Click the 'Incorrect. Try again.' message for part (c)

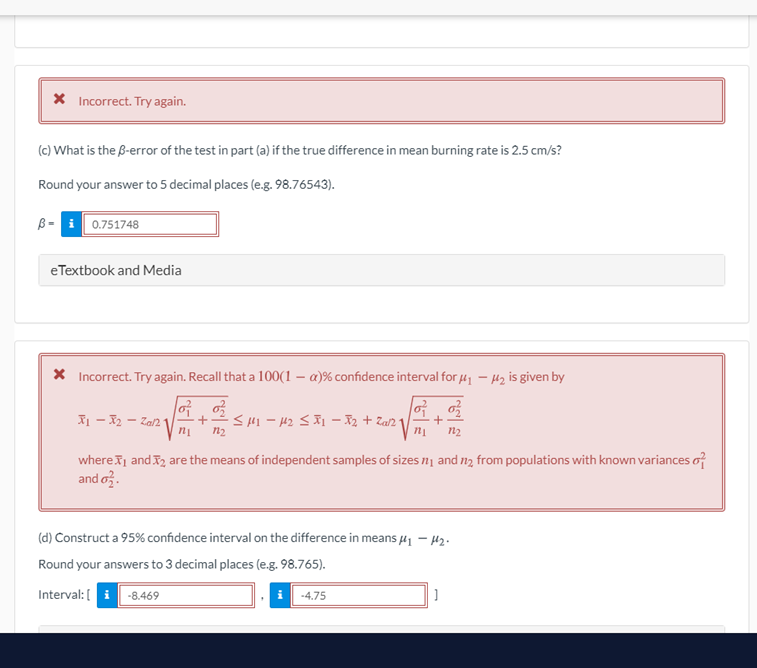pos(132,101)
